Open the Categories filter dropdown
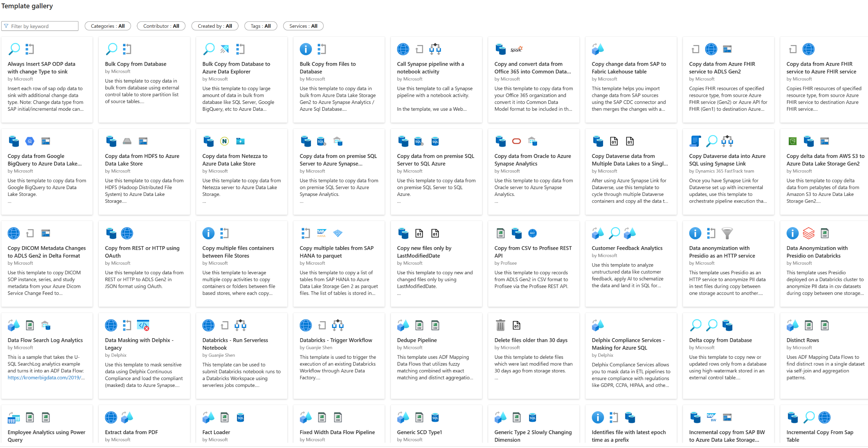 107,26
